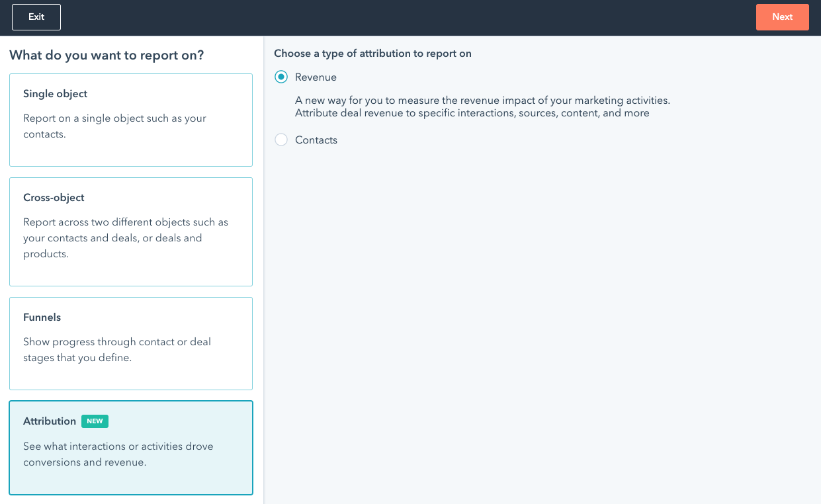Click the 'See what interactions or activities' description
The image size is (821, 504).
(x=118, y=454)
